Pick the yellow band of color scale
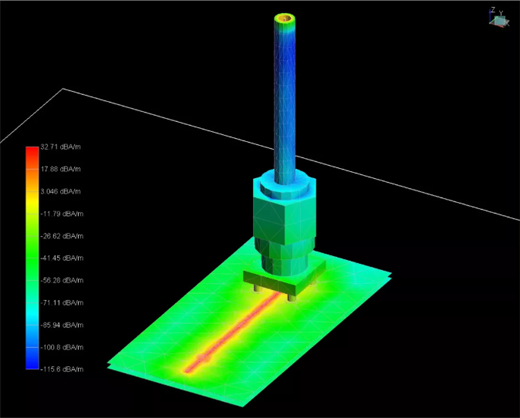520x418 pixels. 32,197
